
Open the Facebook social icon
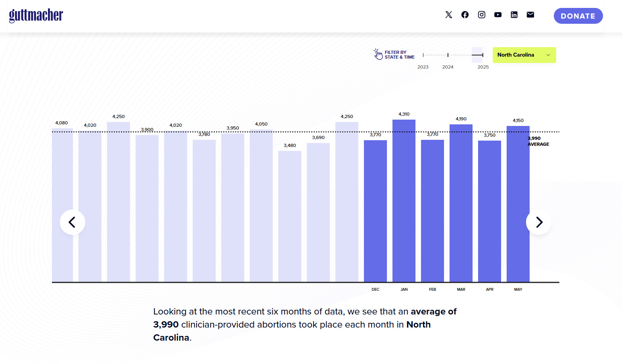pyautogui.click(x=465, y=15)
